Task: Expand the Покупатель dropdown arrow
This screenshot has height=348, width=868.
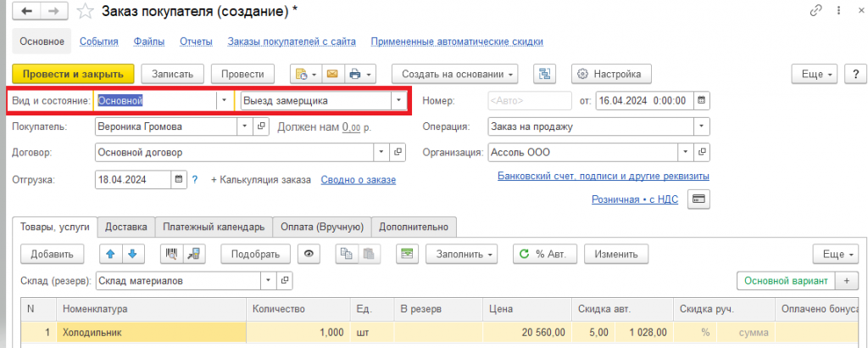Action: 246,126
